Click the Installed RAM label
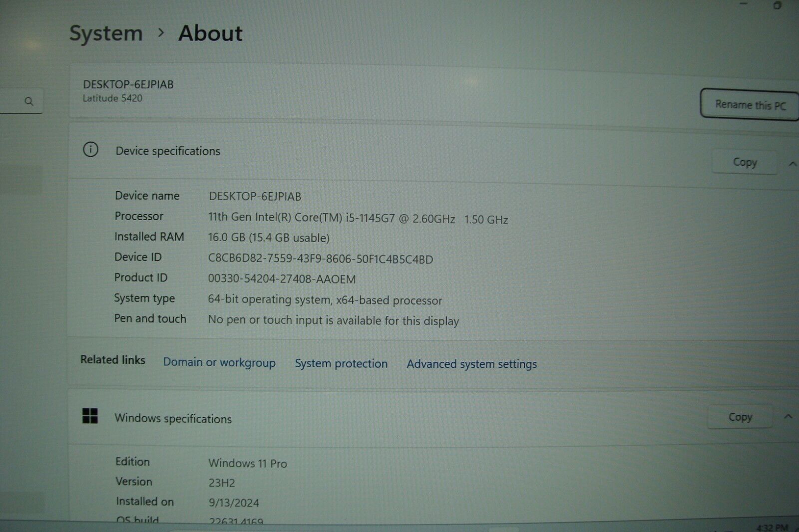 click(x=149, y=237)
